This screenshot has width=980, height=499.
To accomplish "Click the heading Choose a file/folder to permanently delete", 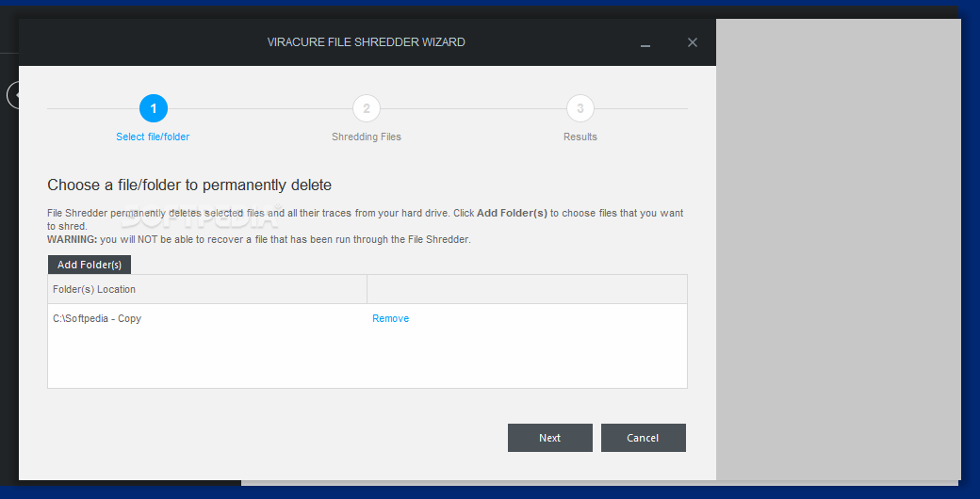I will coord(189,185).
